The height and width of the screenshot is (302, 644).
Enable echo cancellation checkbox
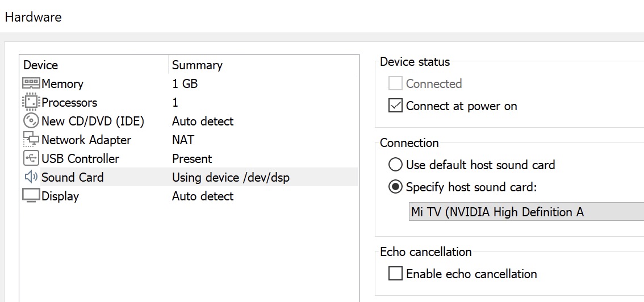tap(395, 274)
